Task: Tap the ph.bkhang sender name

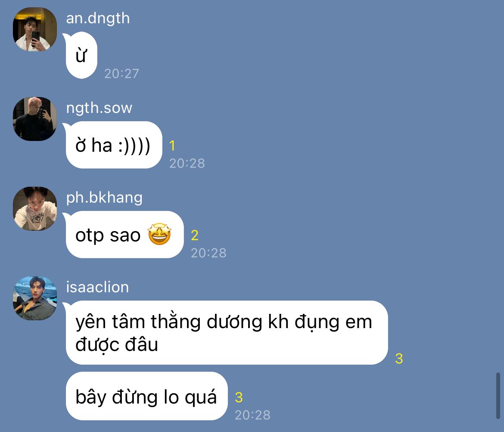Action: click(x=104, y=197)
